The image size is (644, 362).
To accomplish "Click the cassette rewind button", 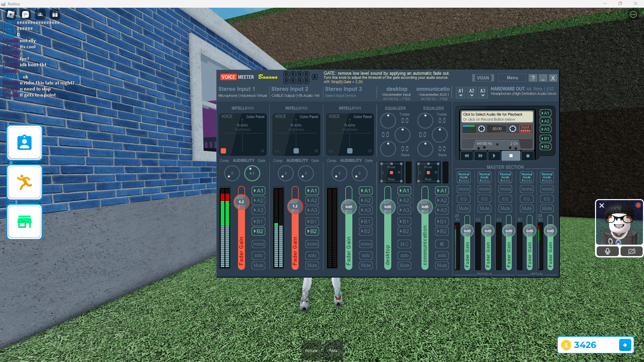I will pos(467,156).
